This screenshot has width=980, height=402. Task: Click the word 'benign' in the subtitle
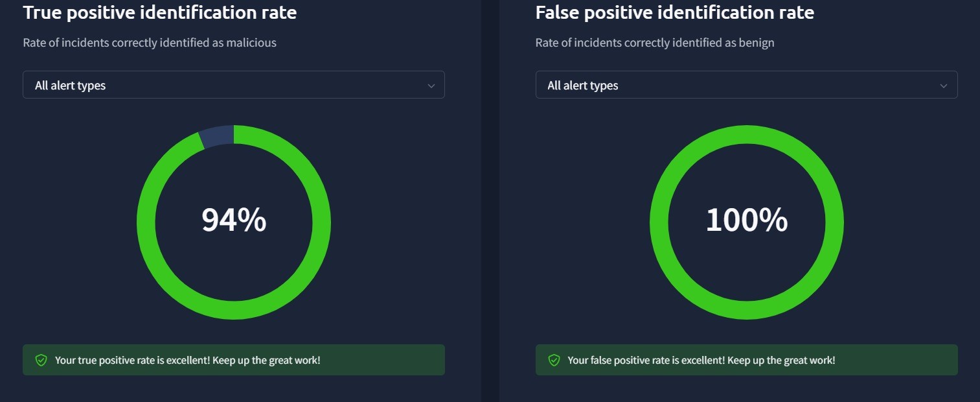pos(757,43)
